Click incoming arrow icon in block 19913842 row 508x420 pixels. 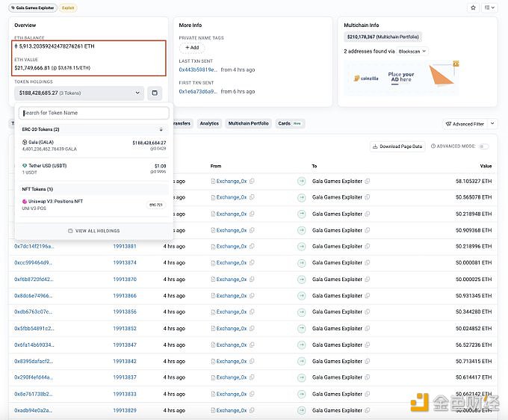(302, 362)
